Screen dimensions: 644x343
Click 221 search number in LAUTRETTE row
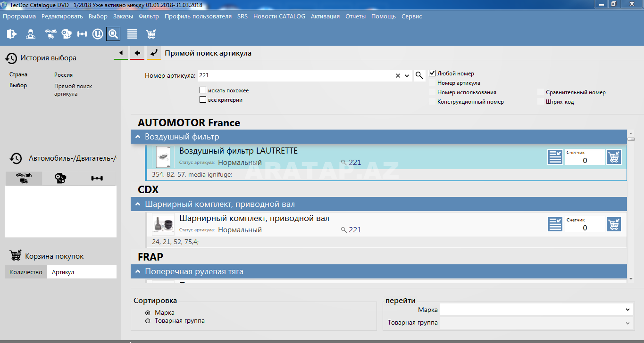pyautogui.click(x=355, y=163)
